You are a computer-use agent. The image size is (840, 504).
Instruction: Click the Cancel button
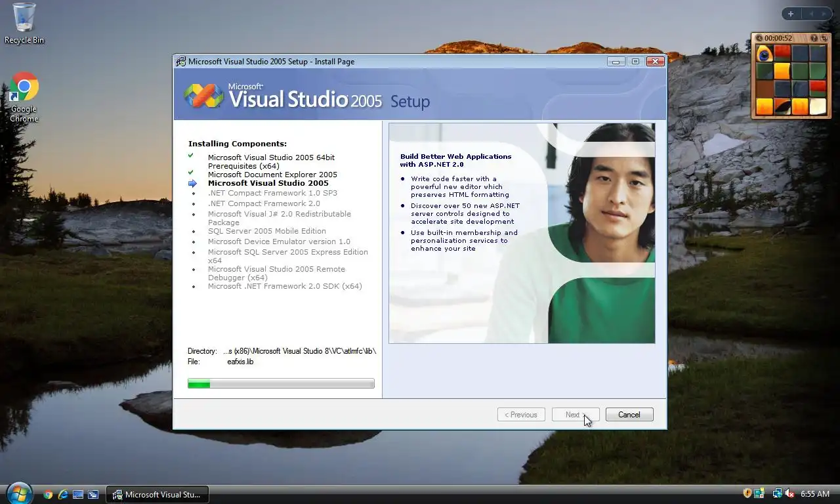click(629, 415)
